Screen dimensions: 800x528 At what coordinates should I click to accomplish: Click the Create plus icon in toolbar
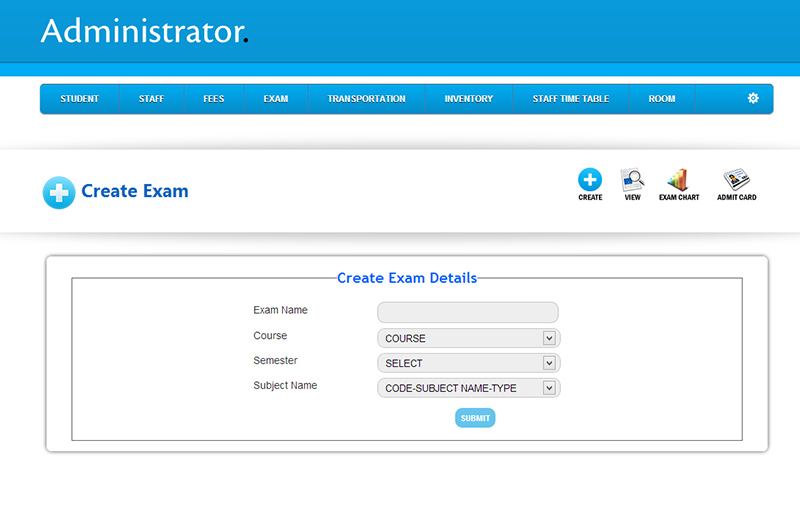(590, 180)
